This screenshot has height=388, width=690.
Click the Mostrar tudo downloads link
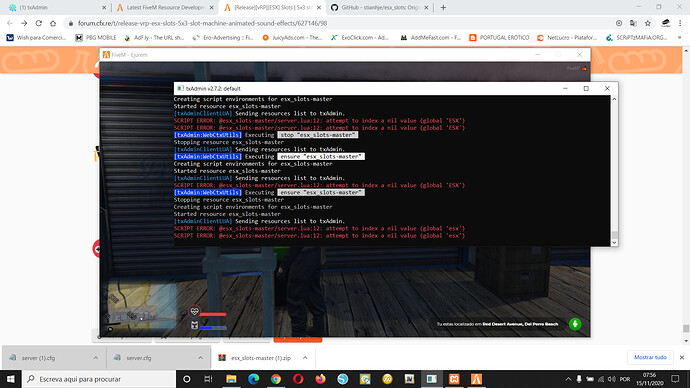point(650,357)
